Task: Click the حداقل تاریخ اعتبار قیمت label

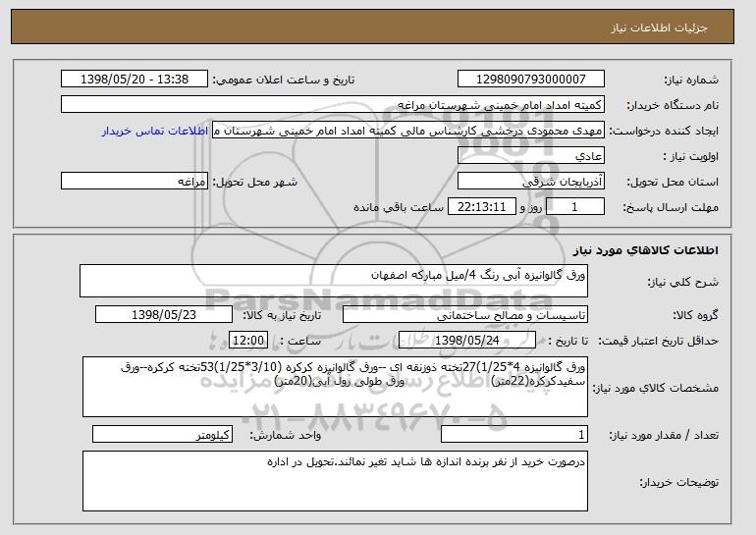Action: [659, 341]
